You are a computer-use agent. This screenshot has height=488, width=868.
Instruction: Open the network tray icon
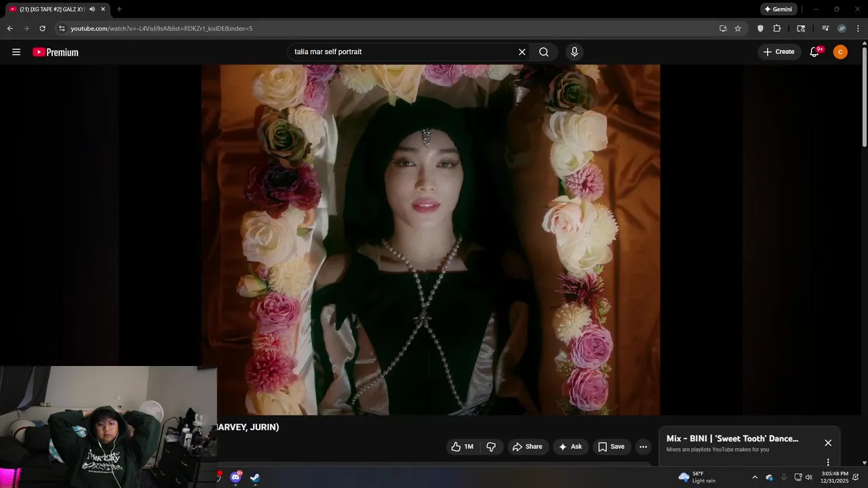pyautogui.click(x=798, y=477)
